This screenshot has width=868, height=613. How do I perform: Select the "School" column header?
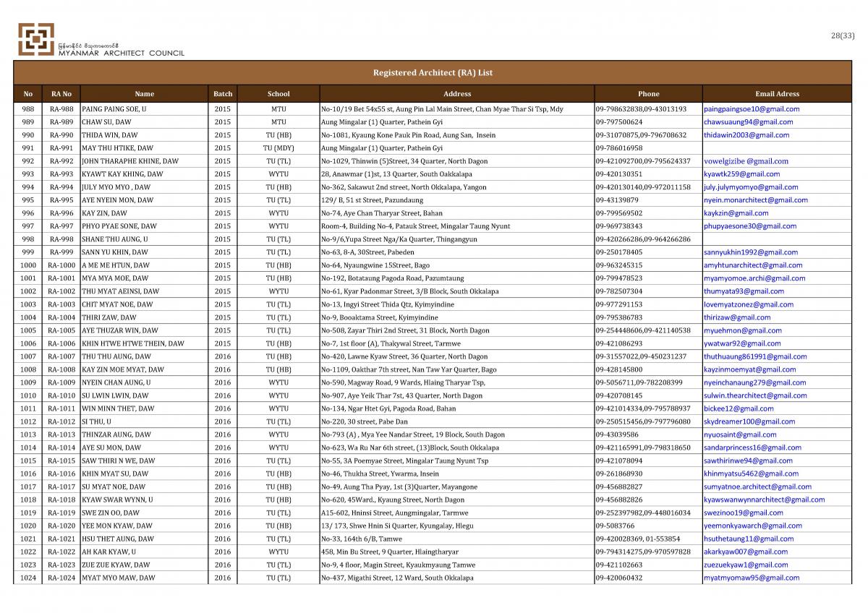click(278, 94)
